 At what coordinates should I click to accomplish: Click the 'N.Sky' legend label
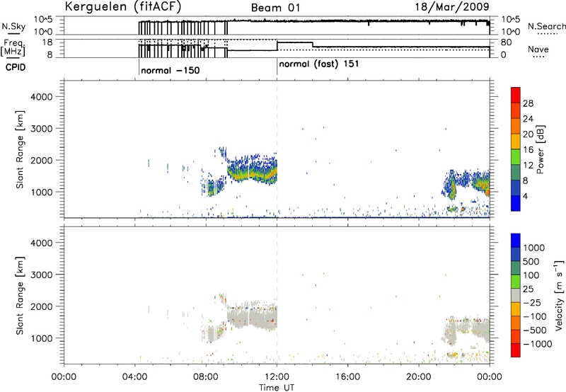point(13,26)
